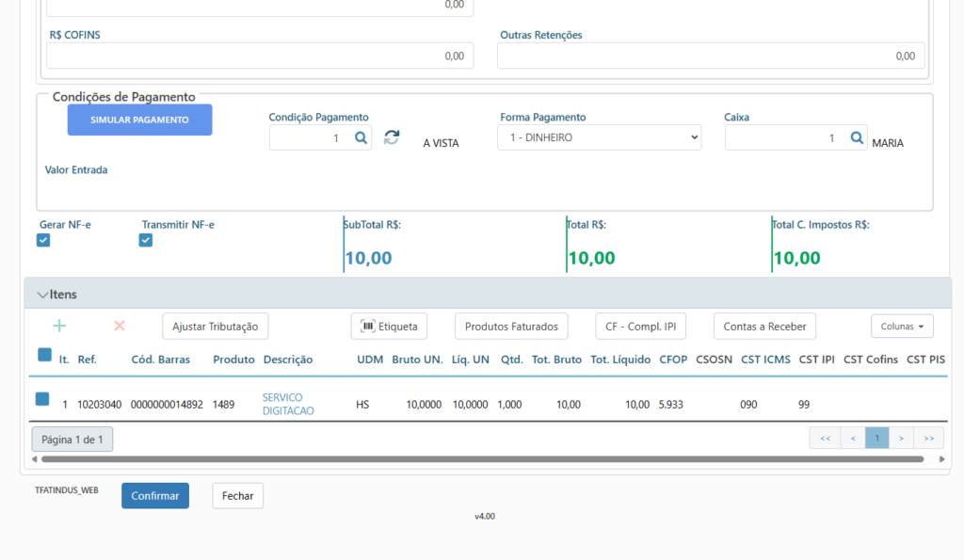Click the Confirmar button
The width and height of the screenshot is (964, 560).
click(x=155, y=495)
